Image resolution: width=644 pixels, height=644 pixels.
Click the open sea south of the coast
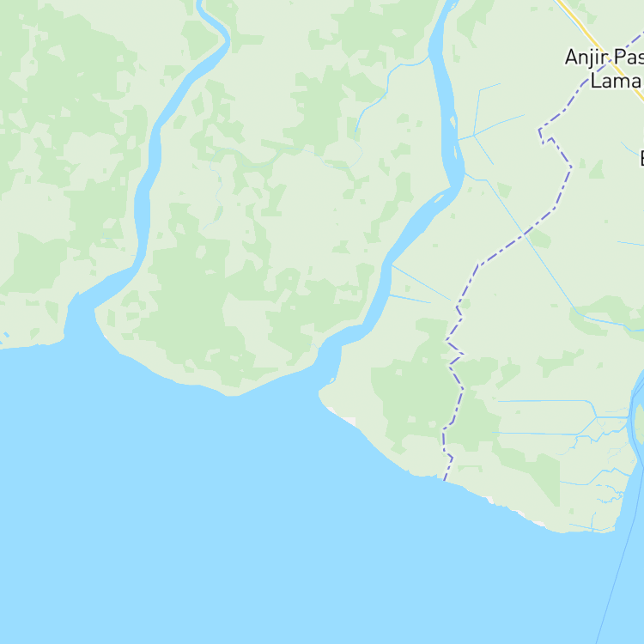[x=288, y=534]
